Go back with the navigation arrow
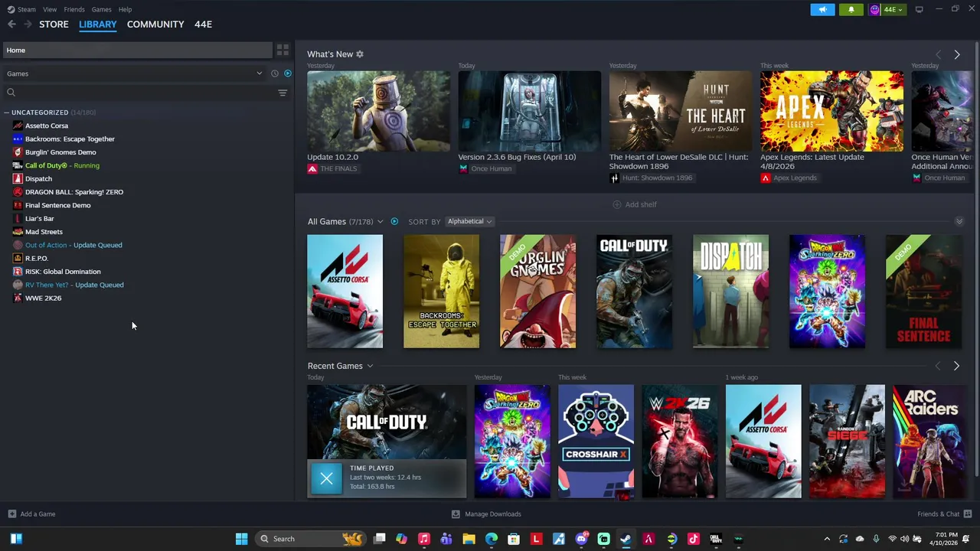The width and height of the screenshot is (980, 551). (11, 24)
